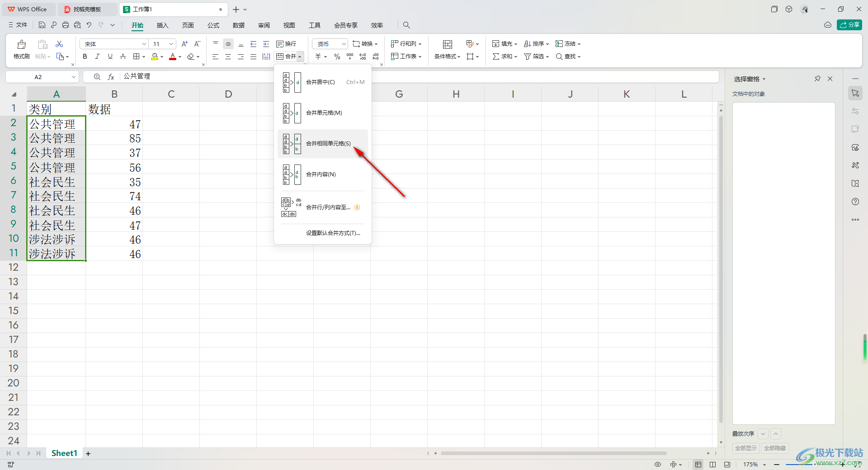Increase font size with the larger A icon
Image resolution: width=868 pixels, height=470 pixels.
184,44
